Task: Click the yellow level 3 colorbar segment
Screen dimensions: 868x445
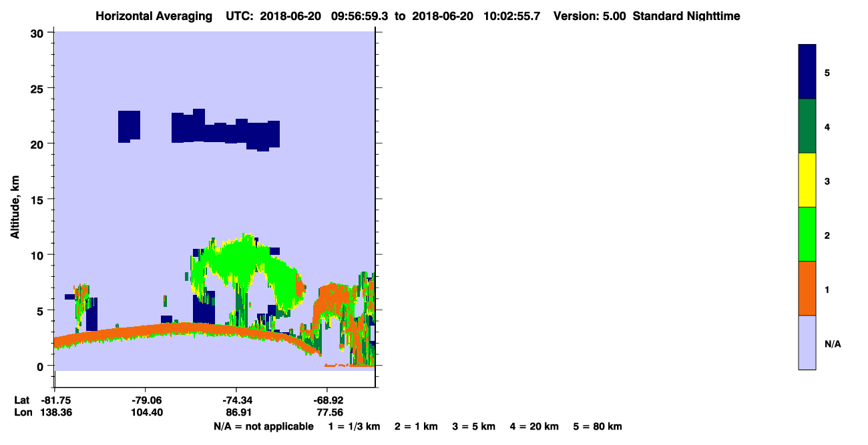Action: point(807,180)
